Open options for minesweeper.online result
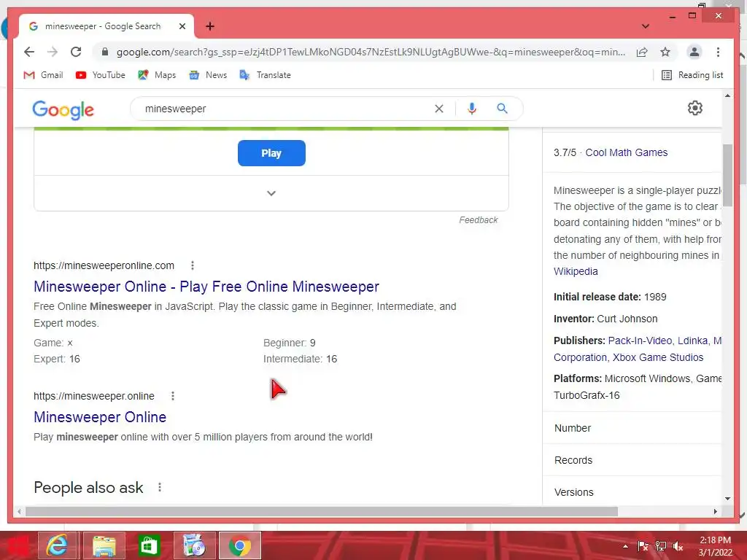 coord(172,396)
